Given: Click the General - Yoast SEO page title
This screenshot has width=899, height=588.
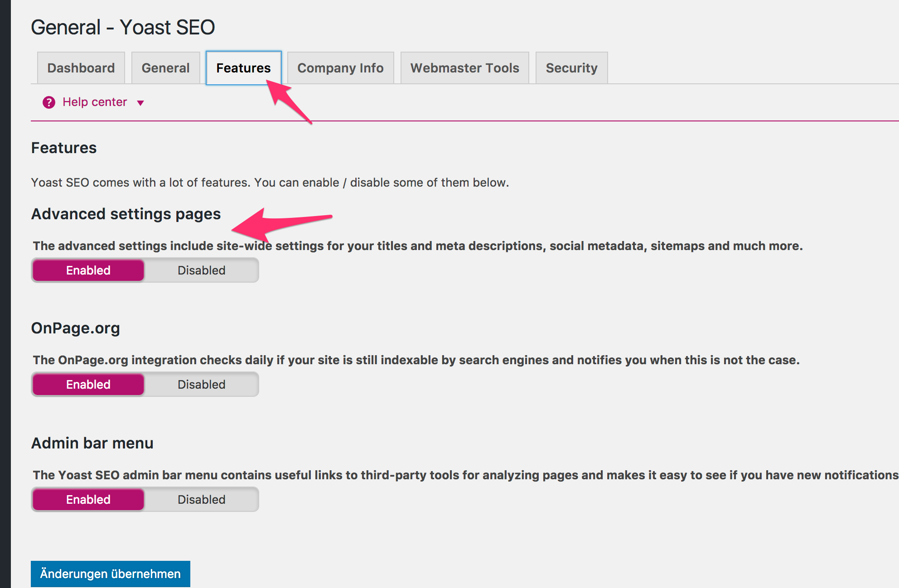Looking at the screenshot, I should [123, 27].
